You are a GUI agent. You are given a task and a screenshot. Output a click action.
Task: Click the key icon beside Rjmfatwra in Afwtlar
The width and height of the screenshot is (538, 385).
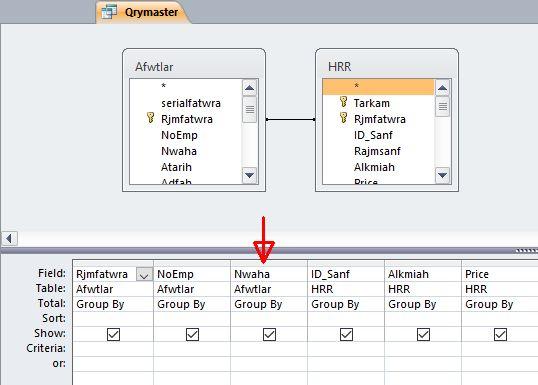(x=150, y=118)
